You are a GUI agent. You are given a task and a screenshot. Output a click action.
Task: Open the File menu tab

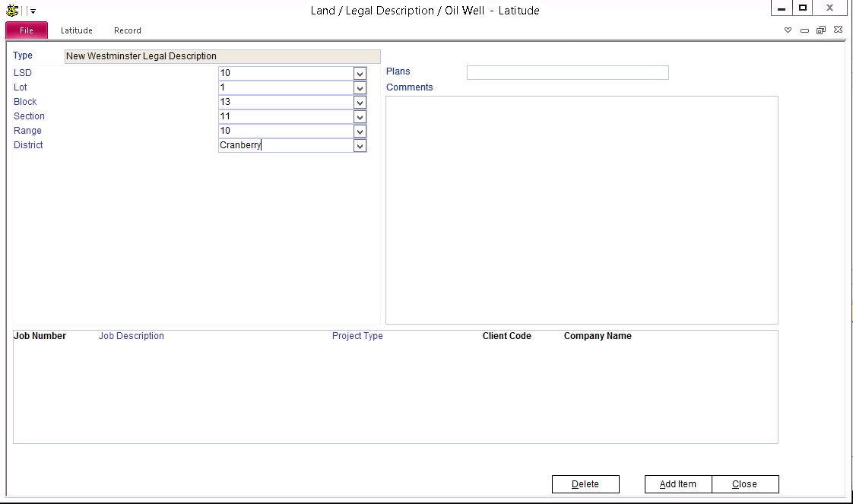(x=27, y=30)
